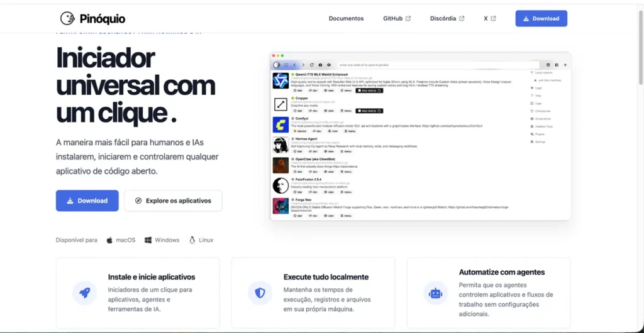Click the Qwen3-TTS MLX WebUI app thumbnail
This screenshot has width=644, height=333.
tap(280, 80)
